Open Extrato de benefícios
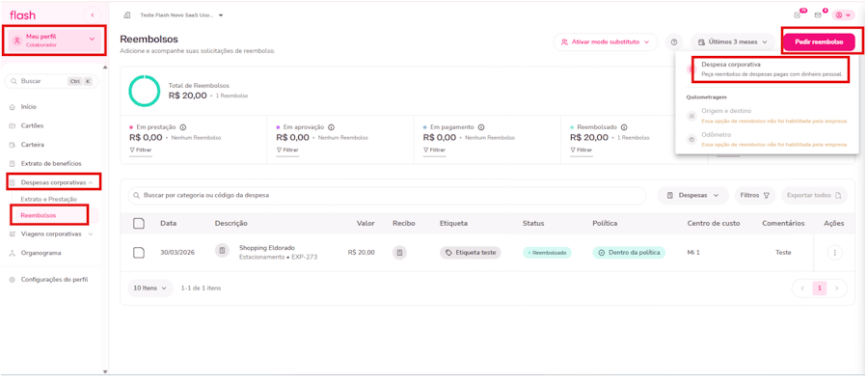This screenshot has width=868, height=385. (x=51, y=163)
